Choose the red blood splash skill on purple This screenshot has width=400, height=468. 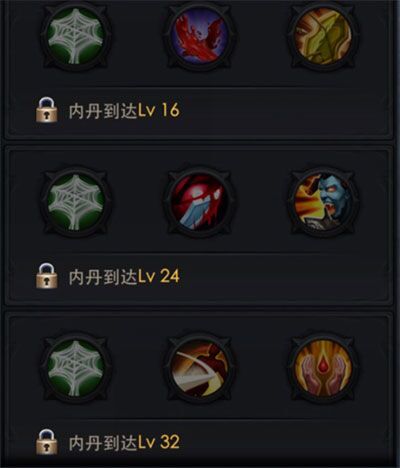199,37
